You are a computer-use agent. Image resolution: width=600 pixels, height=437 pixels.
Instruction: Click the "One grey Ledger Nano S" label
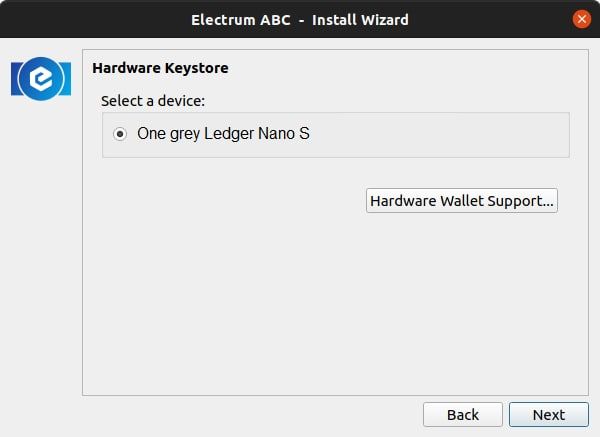[223, 134]
